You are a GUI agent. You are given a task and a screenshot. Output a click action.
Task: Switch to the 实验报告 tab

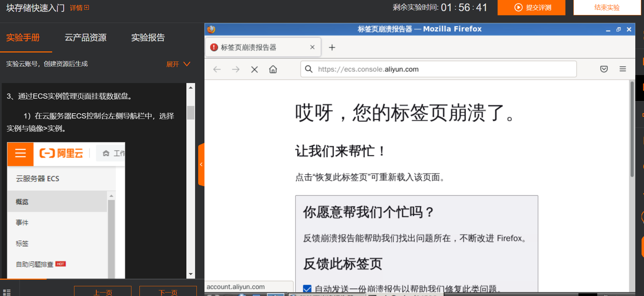click(x=148, y=38)
